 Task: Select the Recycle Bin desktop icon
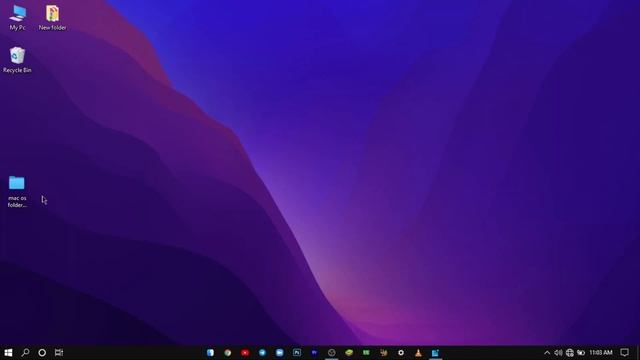[x=17, y=60]
